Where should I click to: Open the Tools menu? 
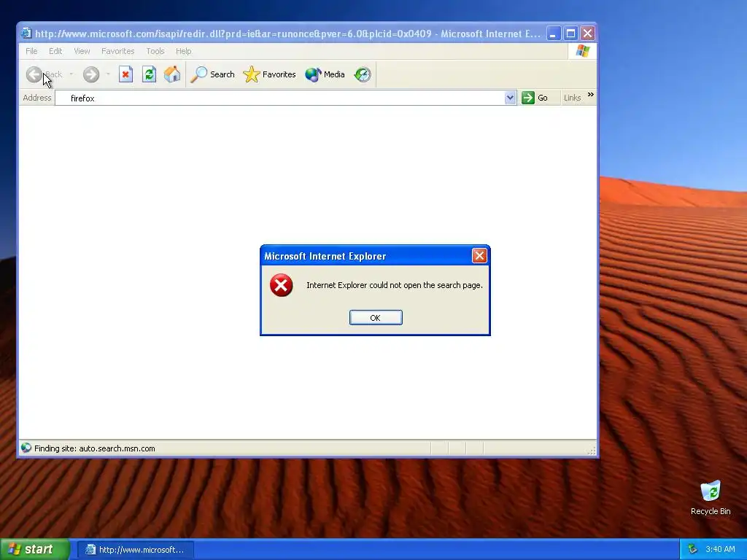[x=155, y=51]
